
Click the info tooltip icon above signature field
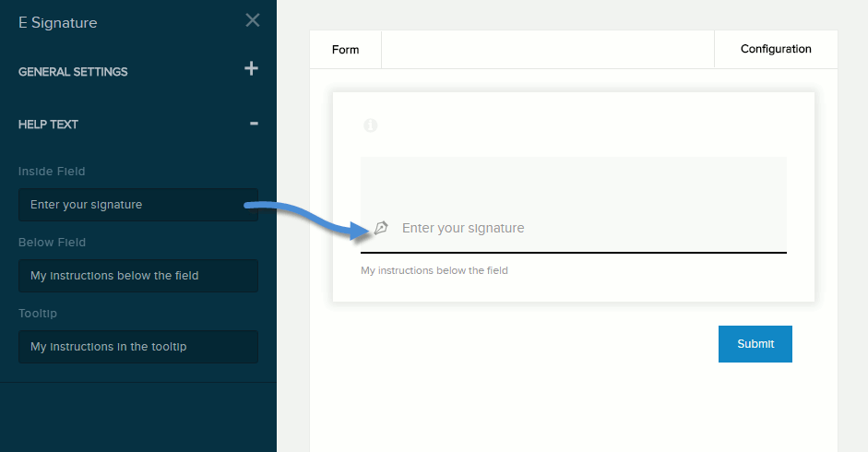click(x=370, y=125)
